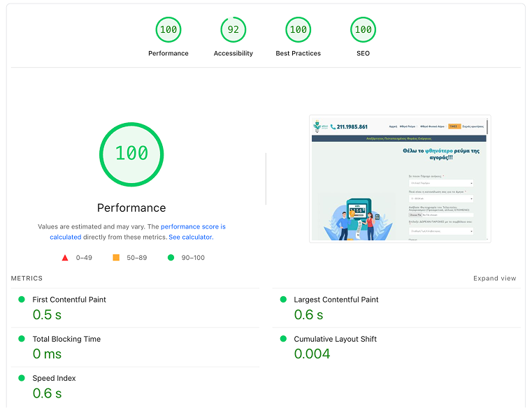Click the Total Blocking Time value 0 ms
This screenshot has height=408, width=532.
(x=47, y=354)
